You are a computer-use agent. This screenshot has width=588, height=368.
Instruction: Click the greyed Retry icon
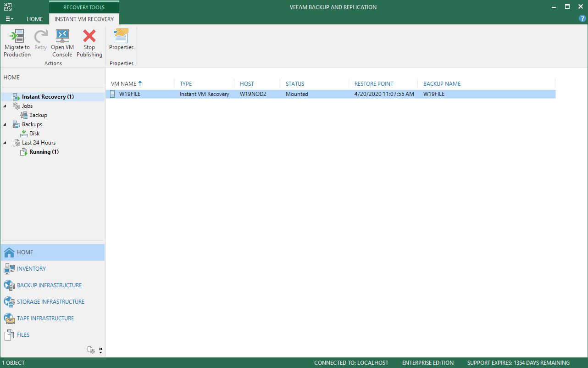tap(40, 36)
